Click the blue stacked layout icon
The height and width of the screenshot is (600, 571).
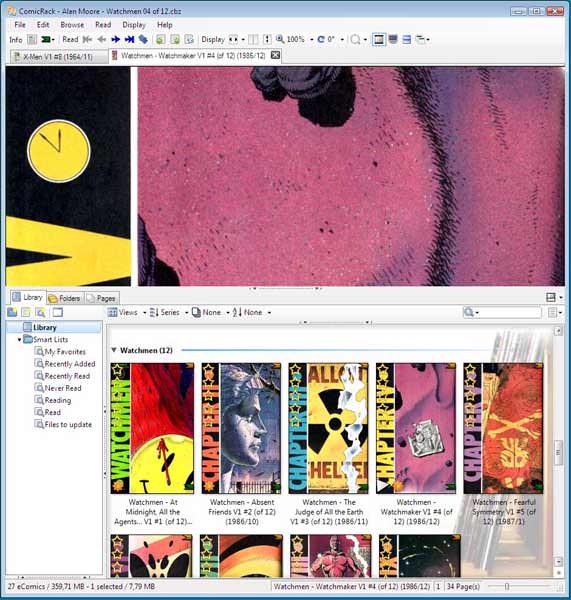[407, 39]
